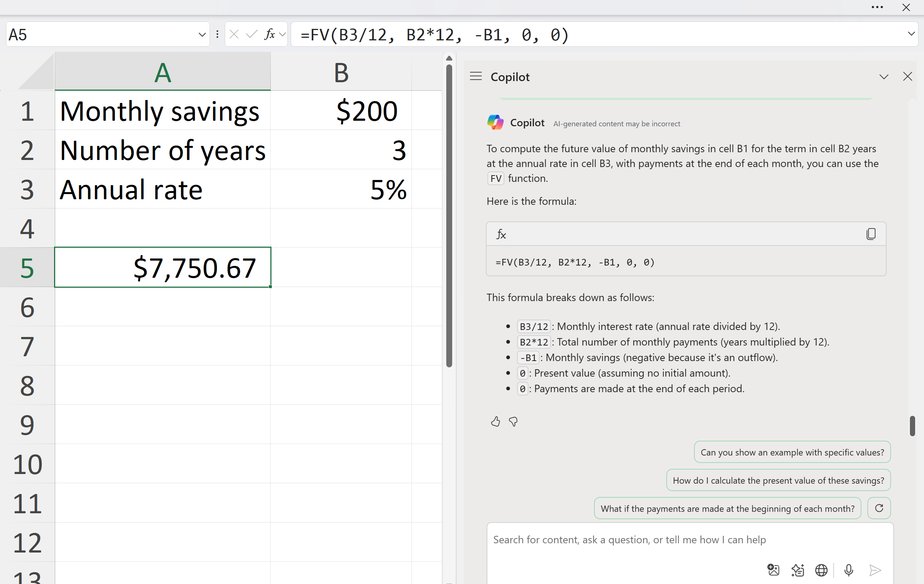Click the microphone voice input icon
Screen dimensions: 924x584
(x=848, y=570)
